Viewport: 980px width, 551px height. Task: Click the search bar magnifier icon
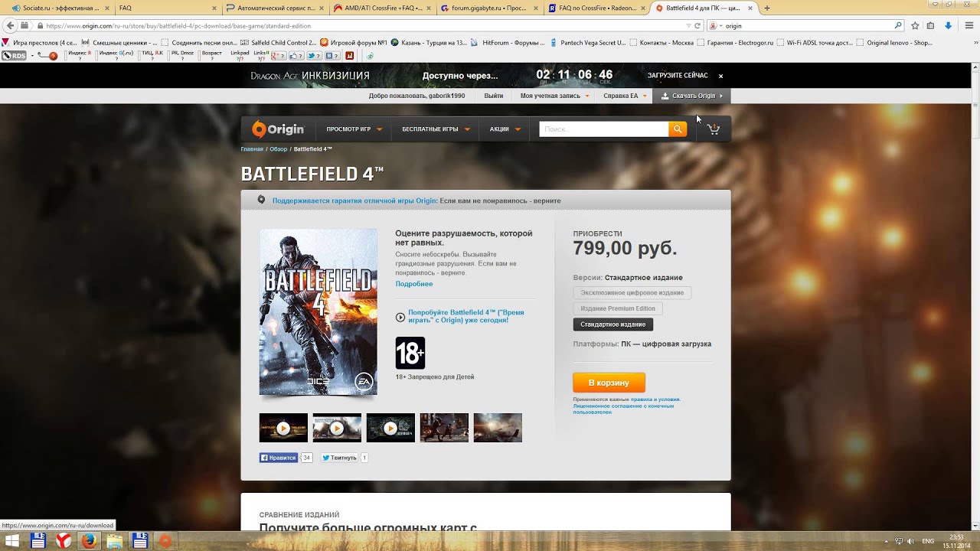click(898, 25)
